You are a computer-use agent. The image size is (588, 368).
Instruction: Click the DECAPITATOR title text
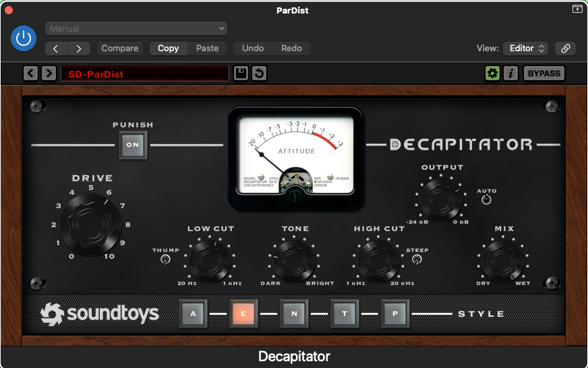[461, 145]
